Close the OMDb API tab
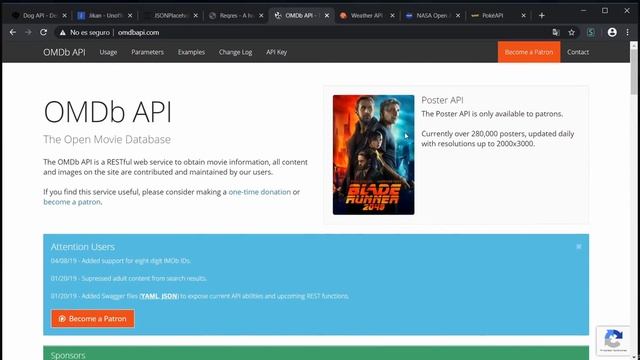The width and height of the screenshot is (640, 360). 327,16
